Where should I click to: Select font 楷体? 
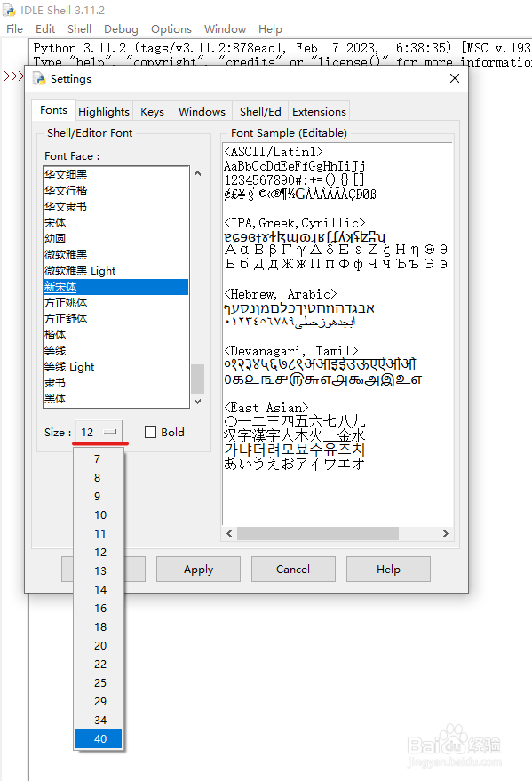[115, 335]
